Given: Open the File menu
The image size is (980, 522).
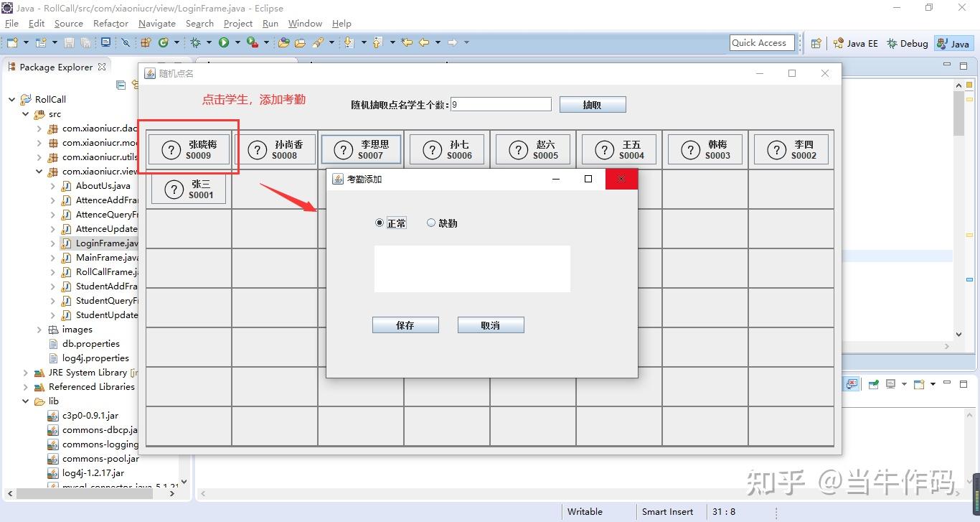Looking at the screenshot, I should pos(11,24).
